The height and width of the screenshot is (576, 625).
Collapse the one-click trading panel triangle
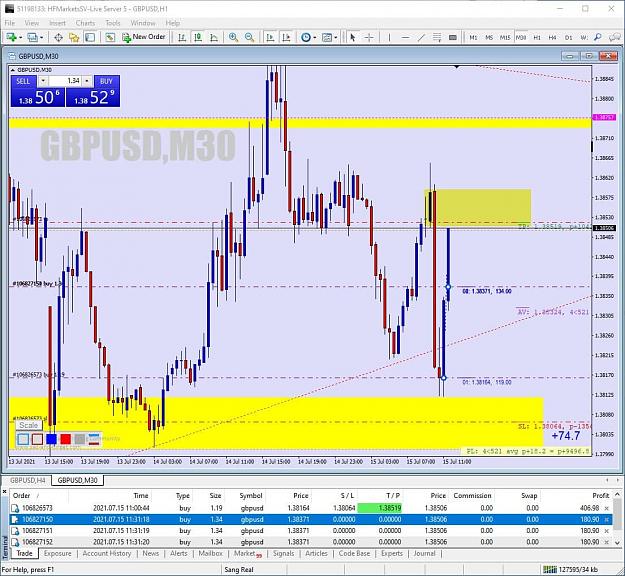pyautogui.click(x=13, y=70)
